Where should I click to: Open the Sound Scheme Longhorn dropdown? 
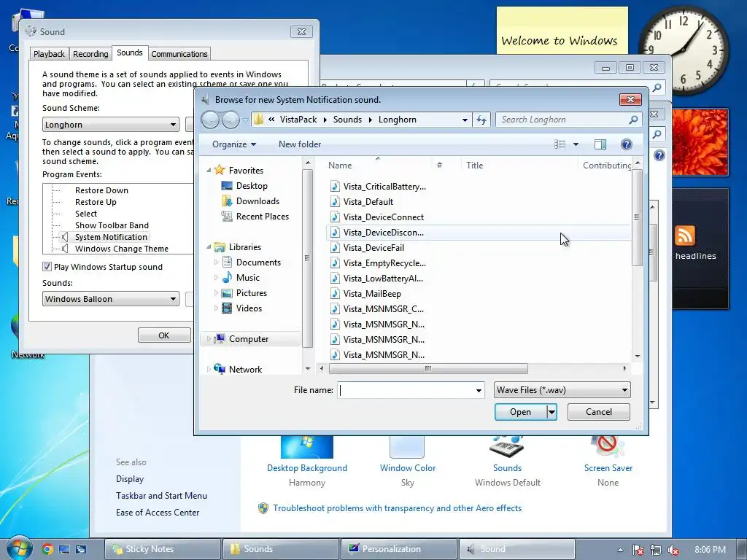[x=111, y=125]
